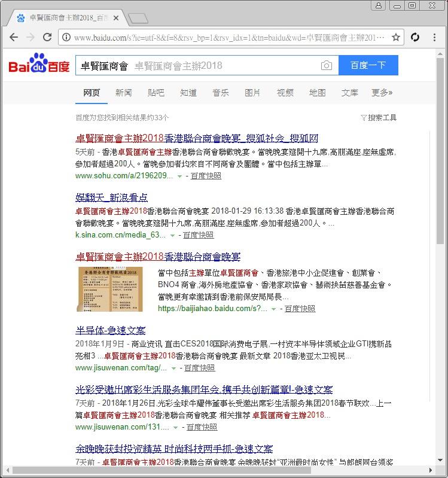448x478 pixels.
Task: Click the www.jisuwenan.com/131... green URL
Action: 122,427
